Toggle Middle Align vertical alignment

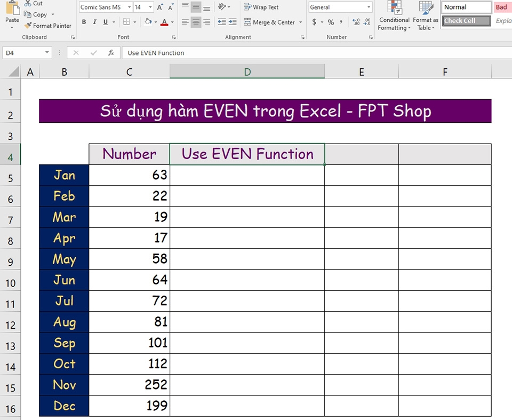tap(196, 7)
